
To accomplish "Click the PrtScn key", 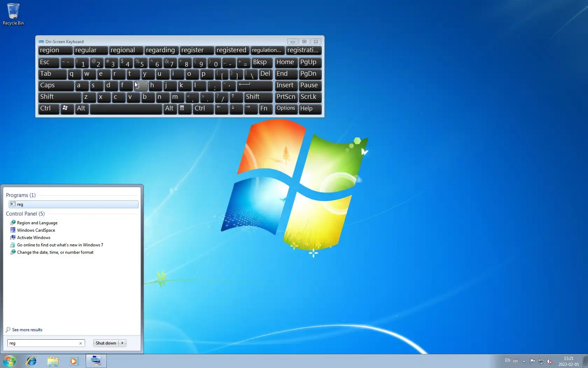I will (286, 97).
